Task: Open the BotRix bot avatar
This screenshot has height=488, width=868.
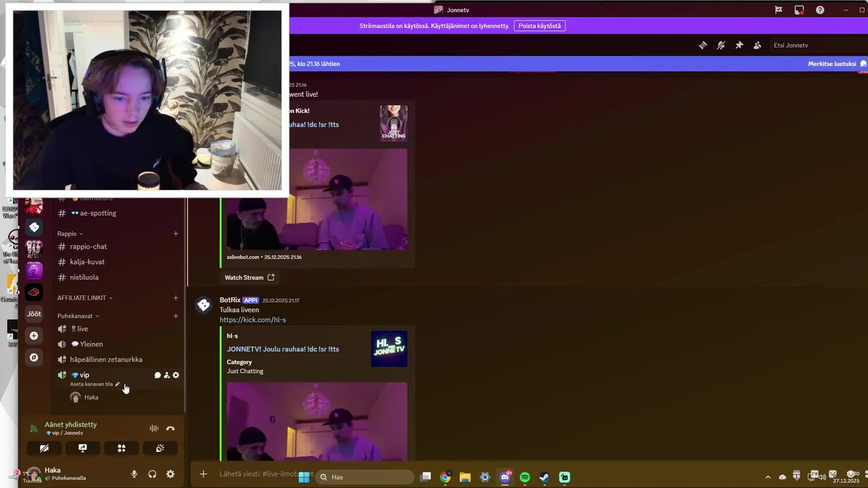Action: coord(203,305)
